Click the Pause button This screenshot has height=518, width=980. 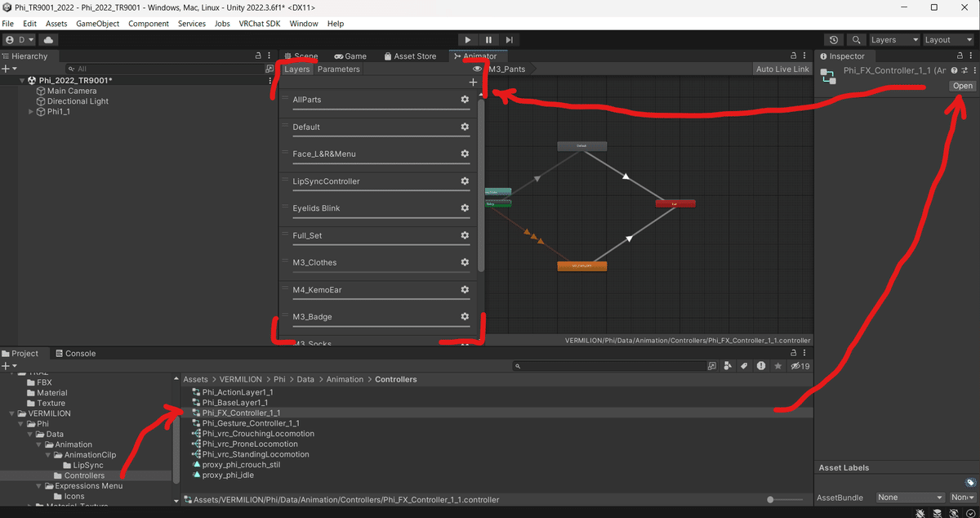488,39
